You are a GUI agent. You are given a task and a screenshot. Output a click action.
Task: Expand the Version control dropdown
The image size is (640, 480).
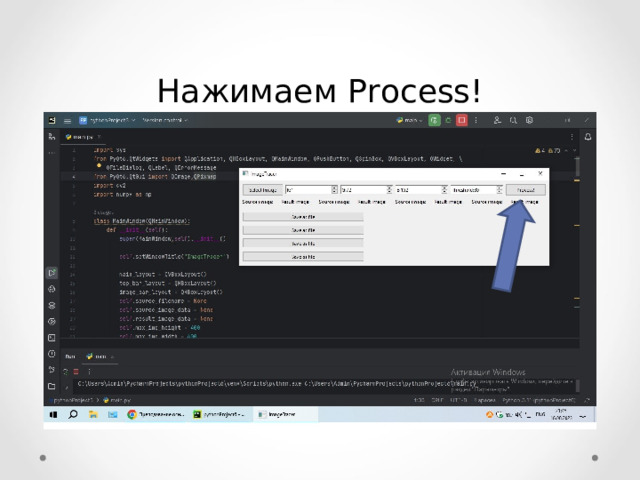coord(165,120)
